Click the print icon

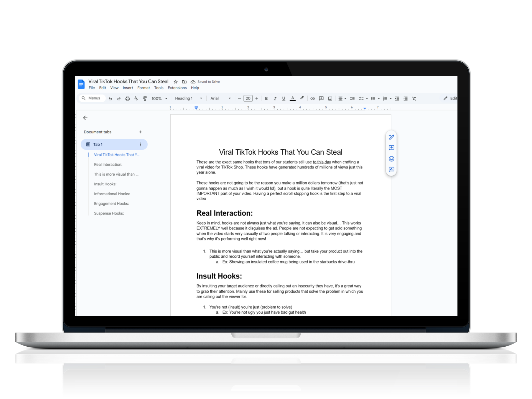coord(127,98)
